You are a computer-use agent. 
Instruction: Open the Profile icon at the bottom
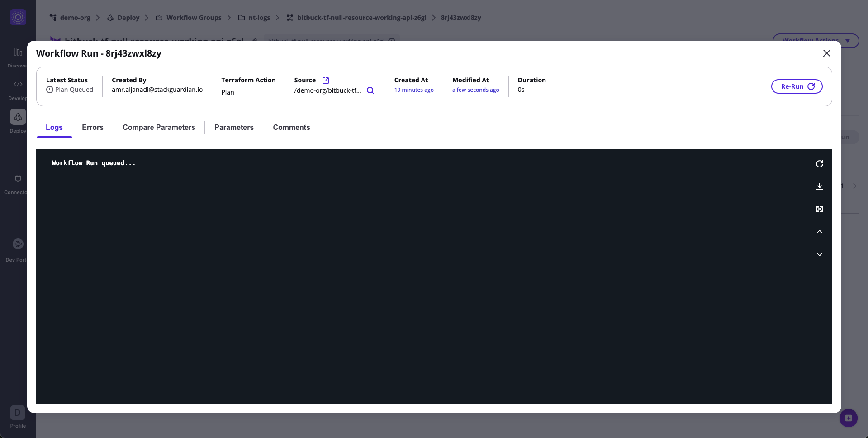point(17,413)
